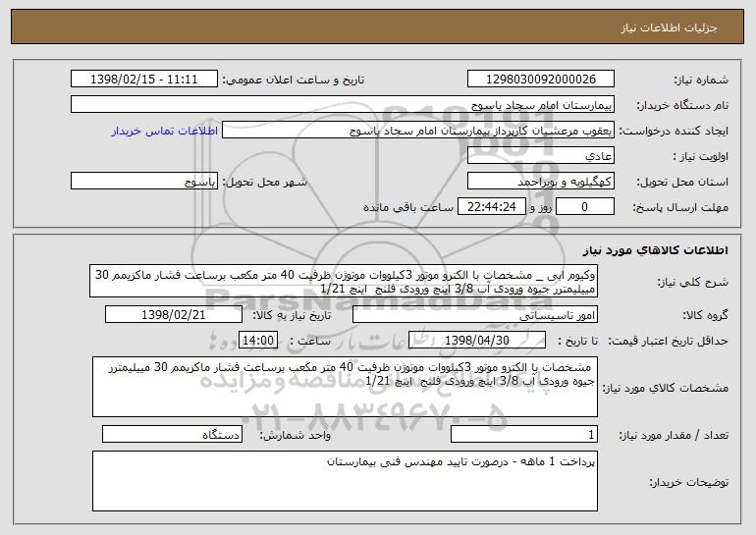Click the label اولویت نیاز
The width and height of the screenshot is (756, 535).
pos(701,156)
